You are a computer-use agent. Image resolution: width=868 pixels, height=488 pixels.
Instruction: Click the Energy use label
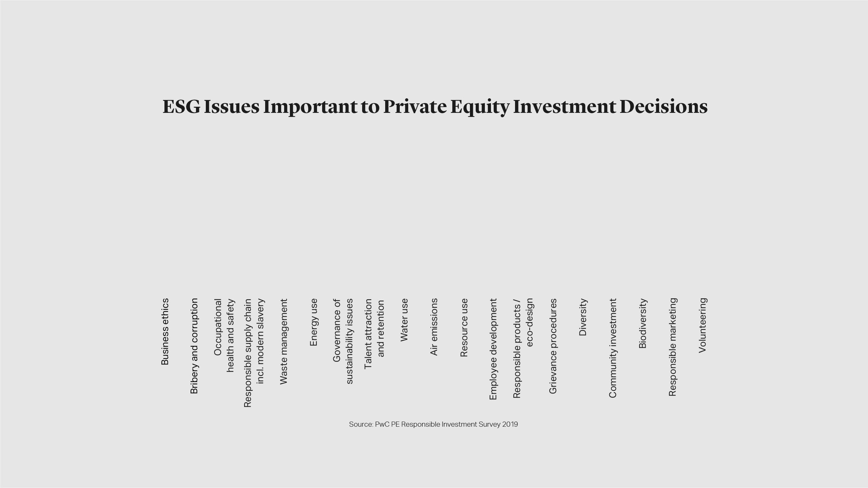pos(314,322)
